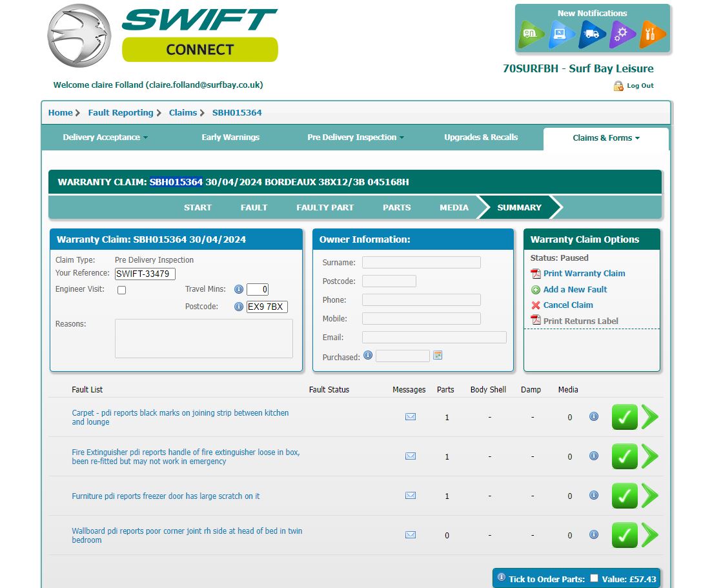Viewport: 712px width, 588px height.
Task: Open the purple gears notification icon
Action: tap(622, 34)
